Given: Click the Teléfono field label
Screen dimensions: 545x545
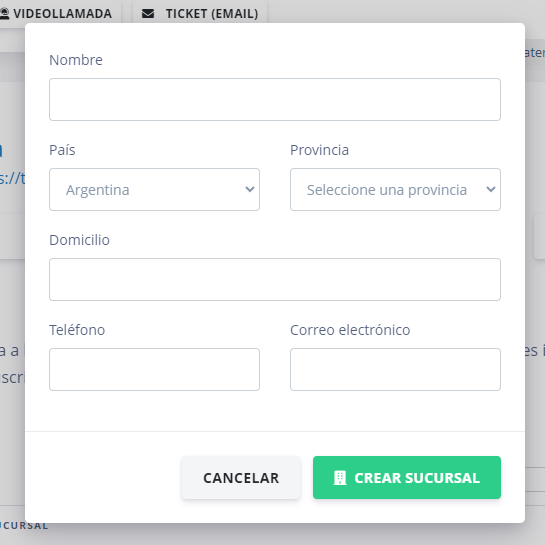Looking at the screenshot, I should point(77,330).
